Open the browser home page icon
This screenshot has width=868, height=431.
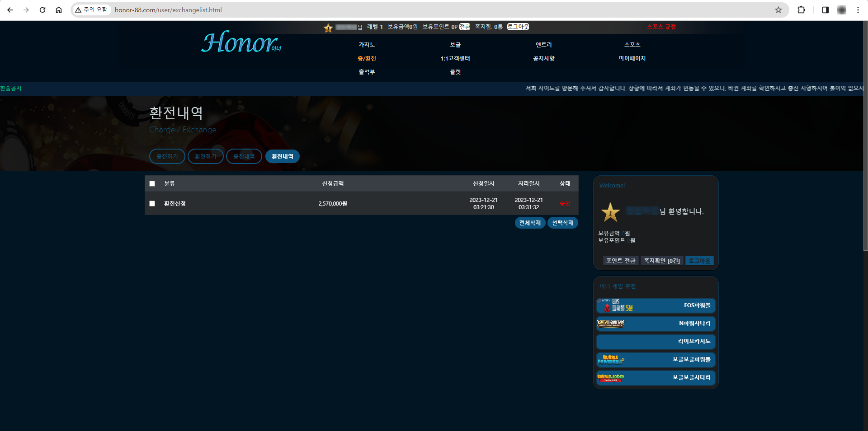point(59,10)
